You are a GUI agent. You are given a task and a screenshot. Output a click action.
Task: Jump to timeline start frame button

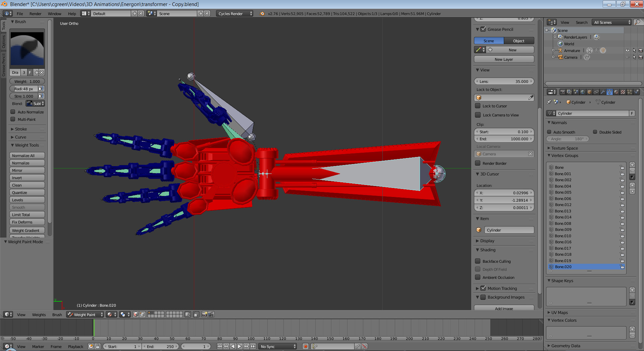219,346
